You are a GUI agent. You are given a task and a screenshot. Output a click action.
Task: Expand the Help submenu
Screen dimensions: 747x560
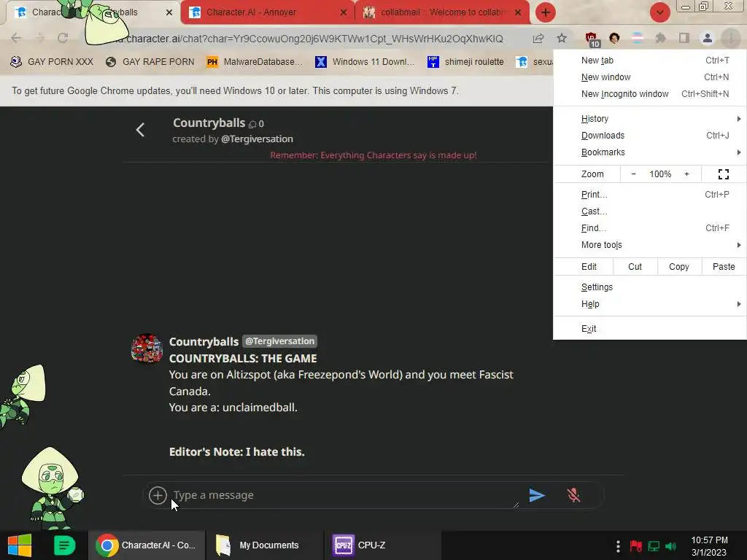pyautogui.click(x=650, y=304)
